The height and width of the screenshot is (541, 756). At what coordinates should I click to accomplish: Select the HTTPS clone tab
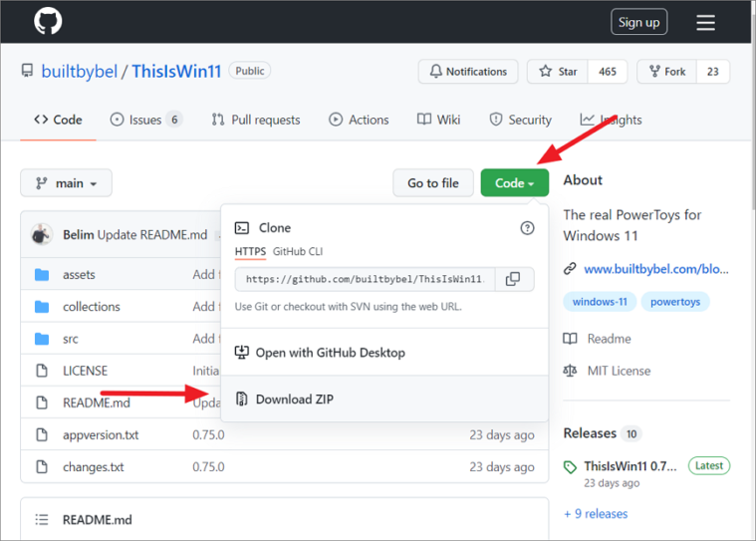pyautogui.click(x=250, y=252)
